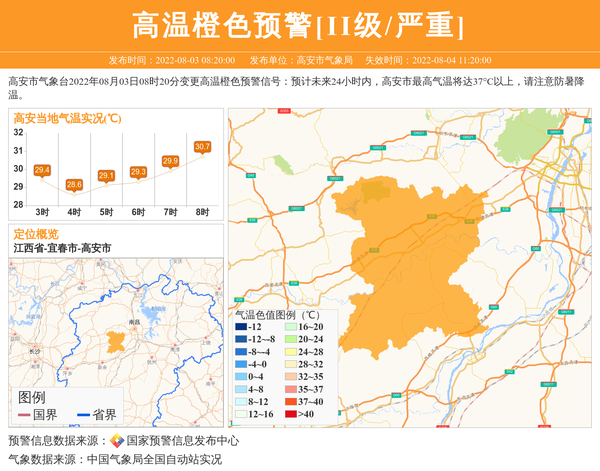Select the 35~37 pink legend swatch

point(291,390)
